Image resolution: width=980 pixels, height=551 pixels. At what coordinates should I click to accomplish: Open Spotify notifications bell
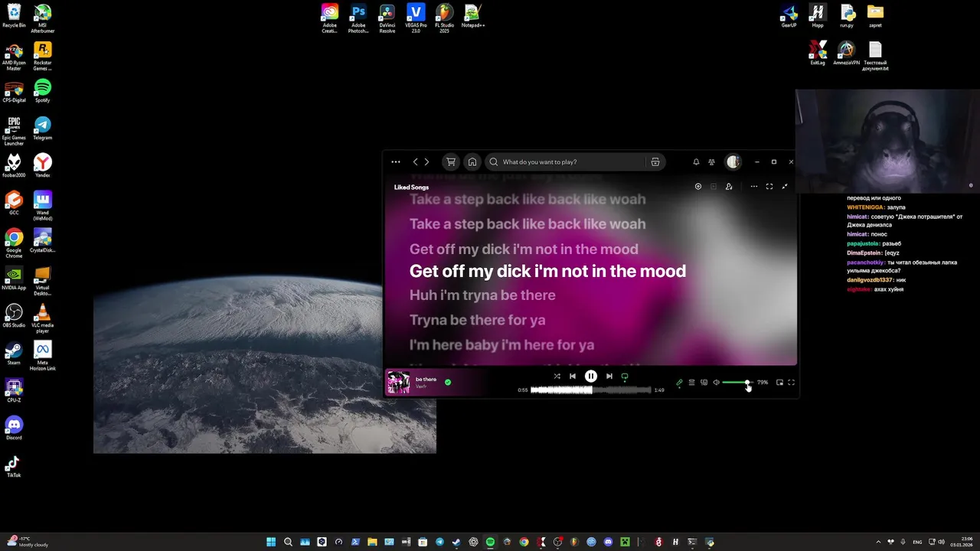696,161
